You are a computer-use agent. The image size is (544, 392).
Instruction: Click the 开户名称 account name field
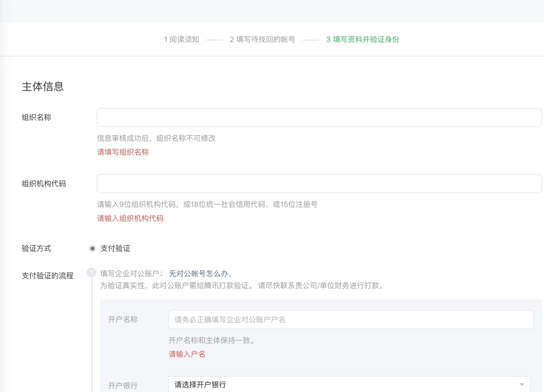351,320
